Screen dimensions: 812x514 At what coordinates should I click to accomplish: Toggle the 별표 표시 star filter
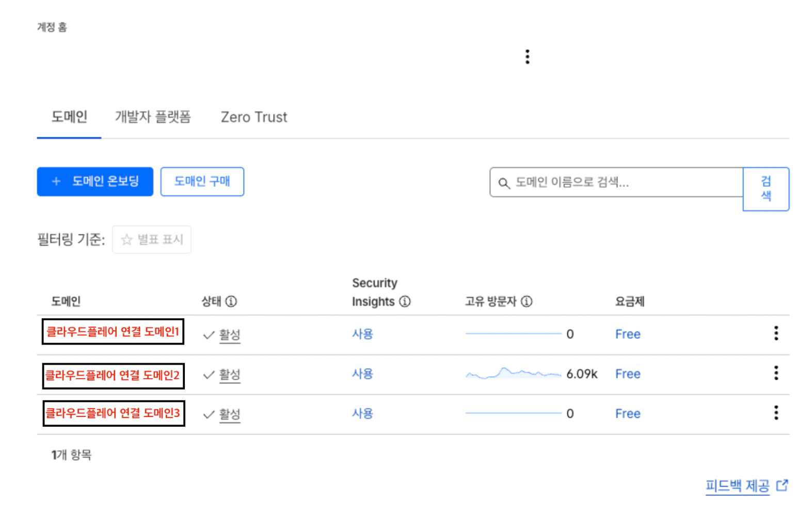point(152,240)
